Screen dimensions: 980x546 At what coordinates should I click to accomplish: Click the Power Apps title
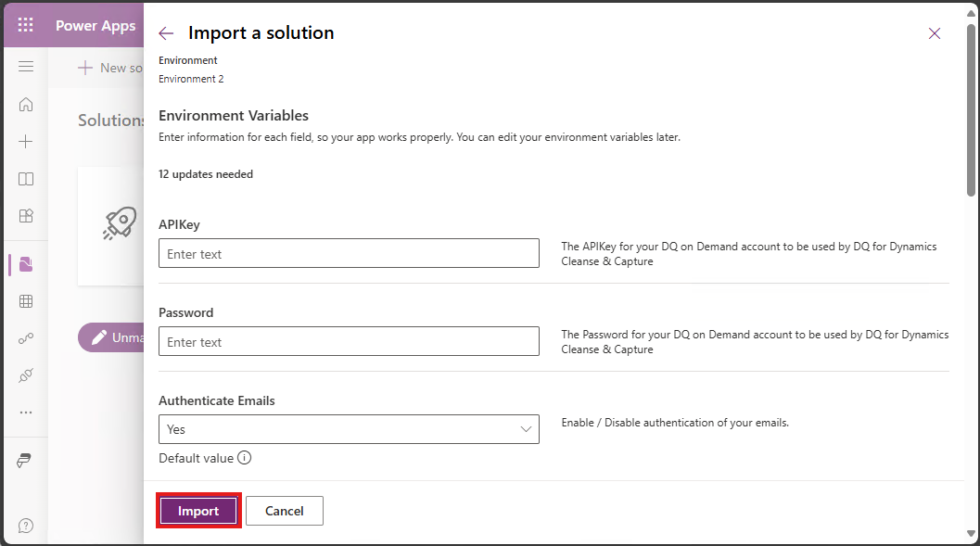95,26
